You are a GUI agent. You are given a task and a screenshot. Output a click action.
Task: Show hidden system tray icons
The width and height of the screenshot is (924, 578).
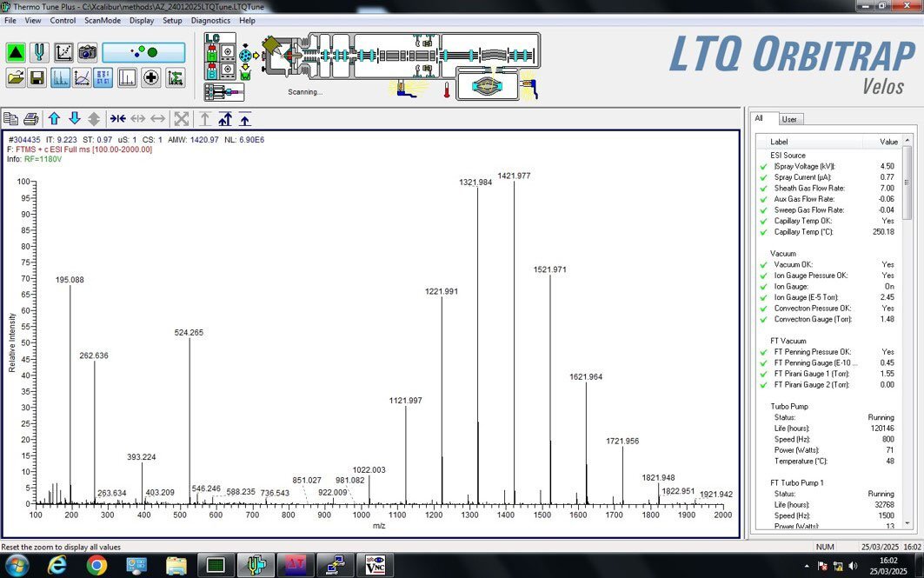[x=807, y=566]
